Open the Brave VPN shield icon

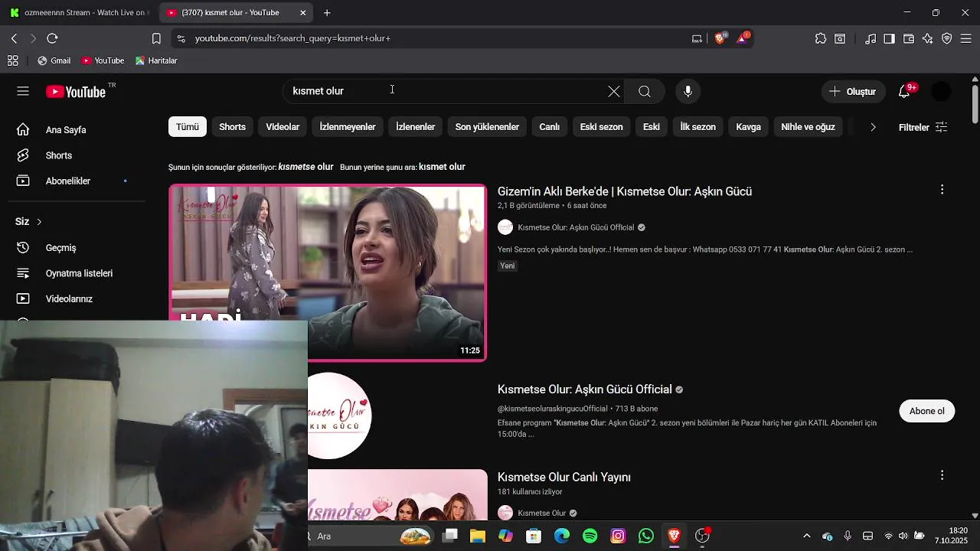coord(947,38)
